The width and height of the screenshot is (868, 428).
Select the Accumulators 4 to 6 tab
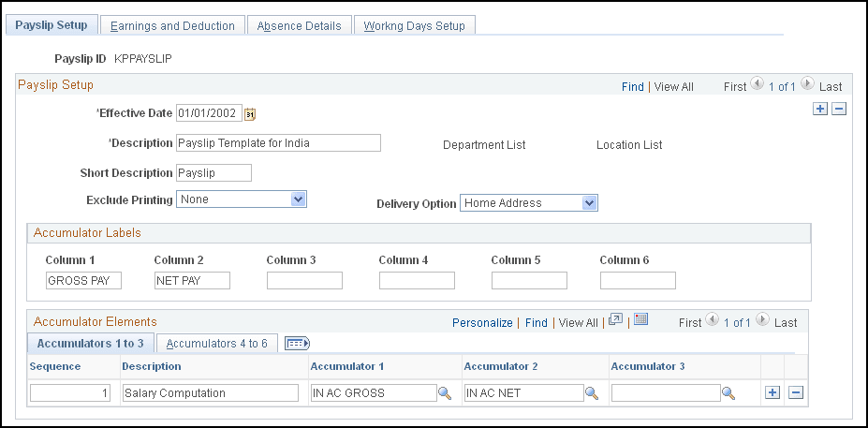216,344
